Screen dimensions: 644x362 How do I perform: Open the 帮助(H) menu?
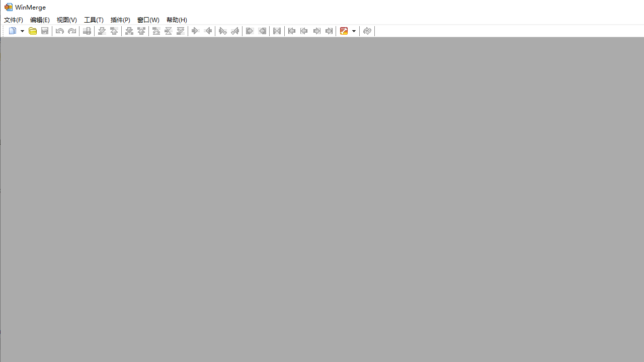click(x=177, y=20)
